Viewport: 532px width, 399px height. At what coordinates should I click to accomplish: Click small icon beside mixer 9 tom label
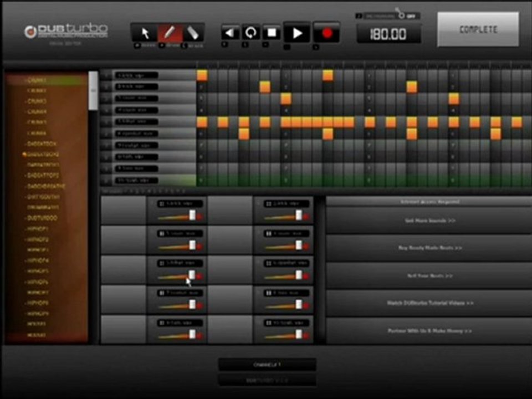click(162, 323)
